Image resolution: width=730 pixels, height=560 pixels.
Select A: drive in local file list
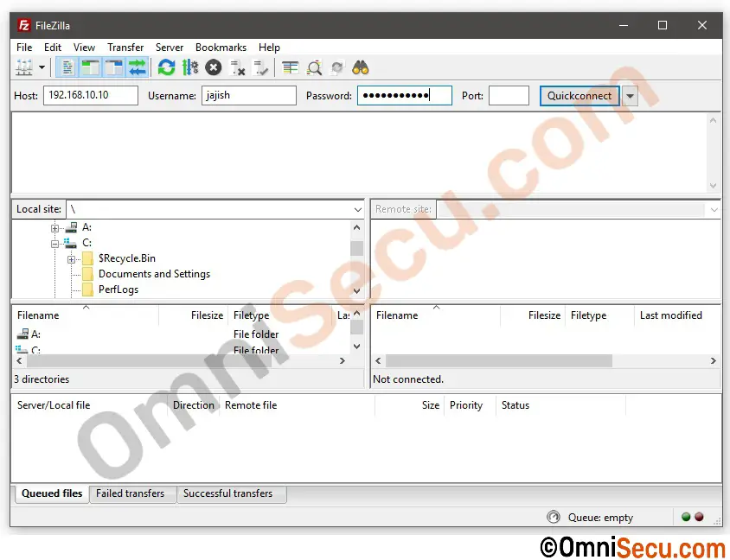29,334
